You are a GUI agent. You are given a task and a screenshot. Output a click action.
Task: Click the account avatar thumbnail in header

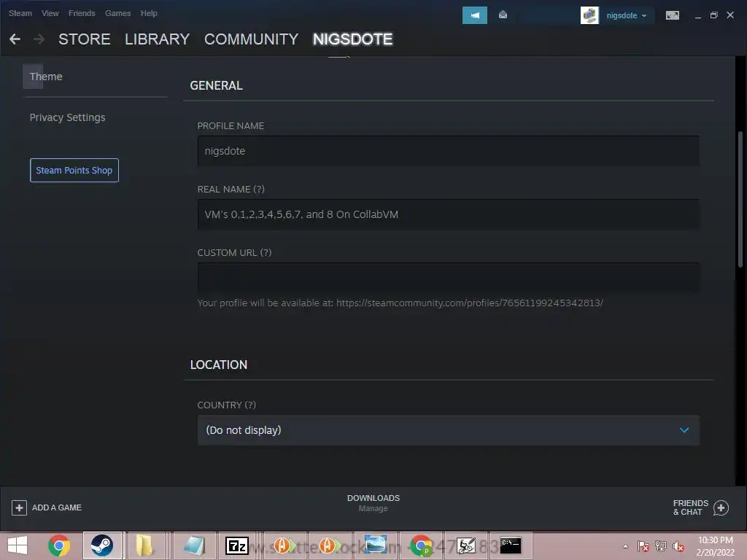589,15
